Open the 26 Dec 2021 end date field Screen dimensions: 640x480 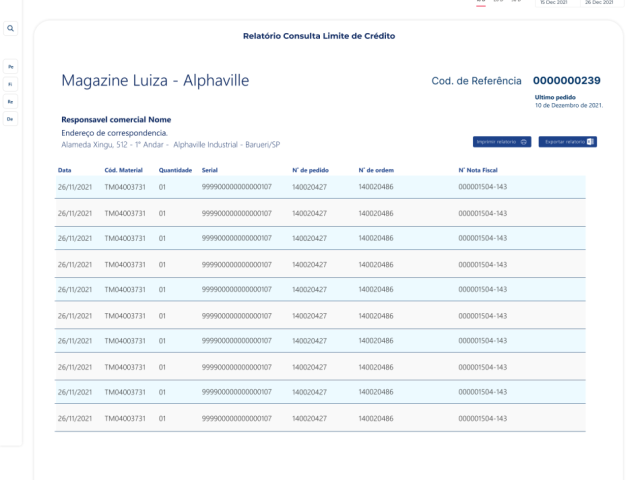point(601,3)
